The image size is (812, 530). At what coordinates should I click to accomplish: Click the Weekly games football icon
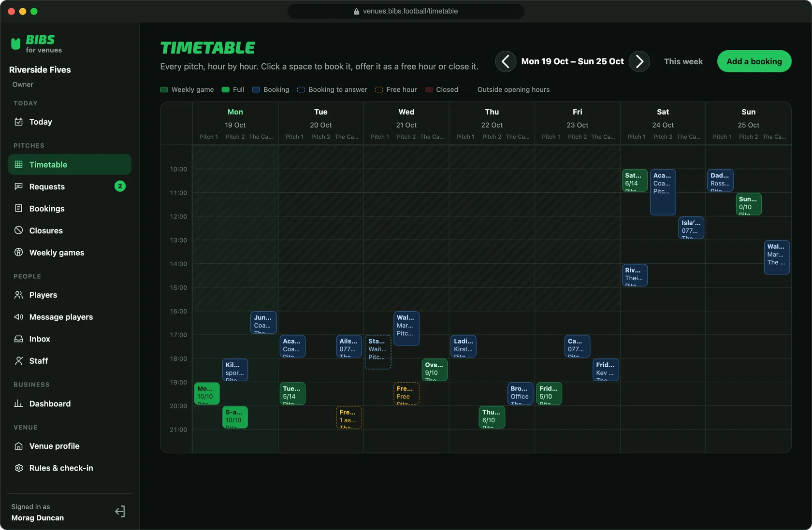click(18, 252)
